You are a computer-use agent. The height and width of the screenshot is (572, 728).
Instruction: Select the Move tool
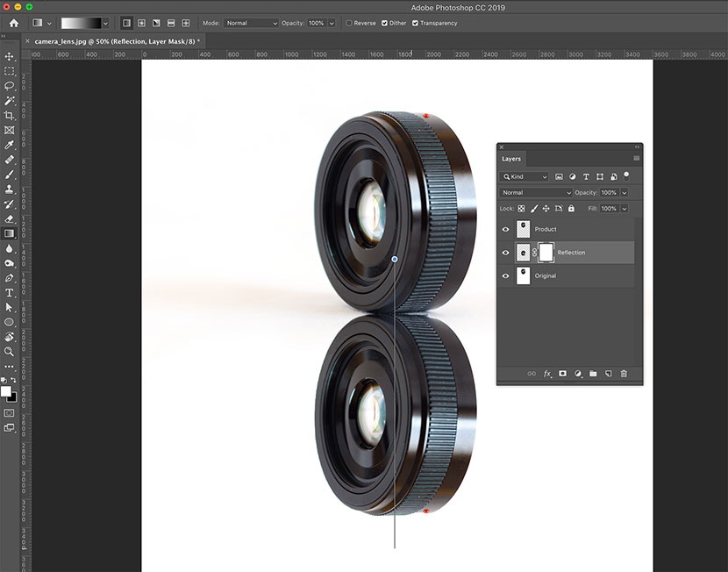[x=9, y=56]
